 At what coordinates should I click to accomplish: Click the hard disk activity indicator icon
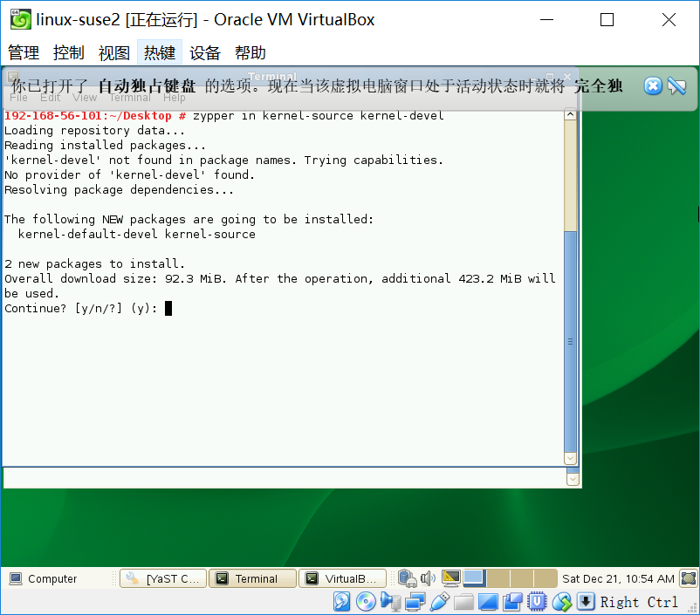tap(342, 602)
